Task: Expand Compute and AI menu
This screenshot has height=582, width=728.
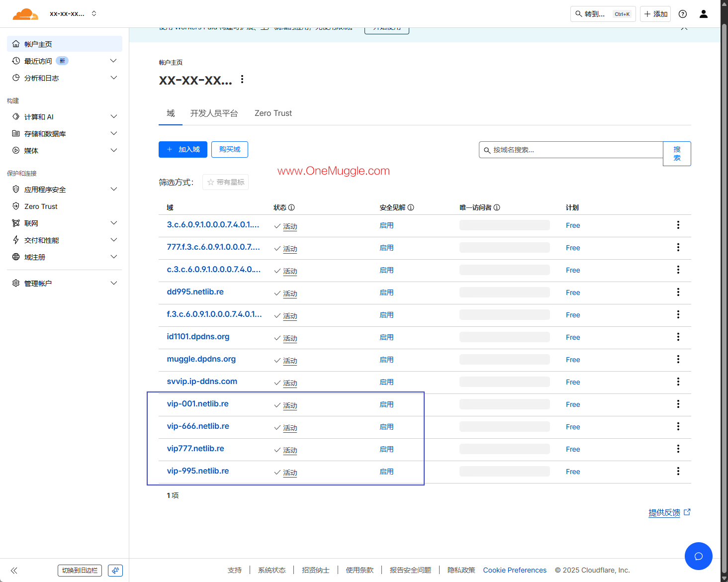Action: point(113,116)
